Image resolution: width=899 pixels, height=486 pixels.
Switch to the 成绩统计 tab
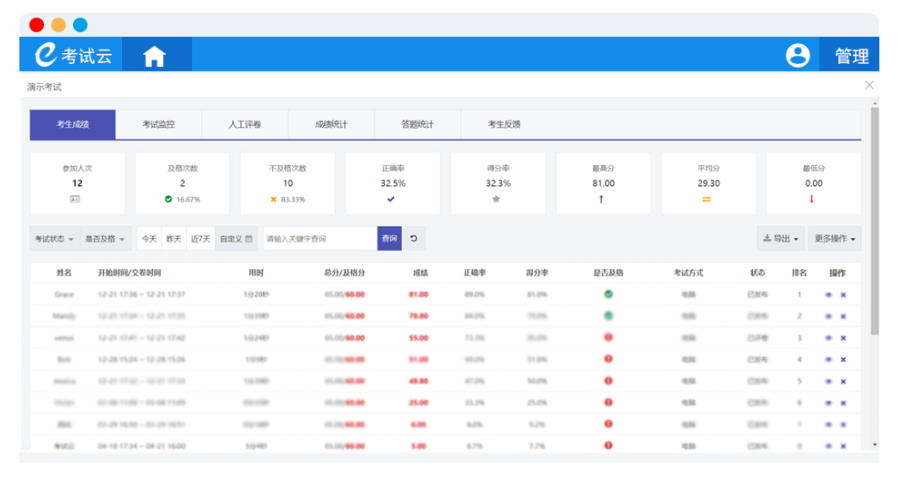pyautogui.click(x=331, y=125)
